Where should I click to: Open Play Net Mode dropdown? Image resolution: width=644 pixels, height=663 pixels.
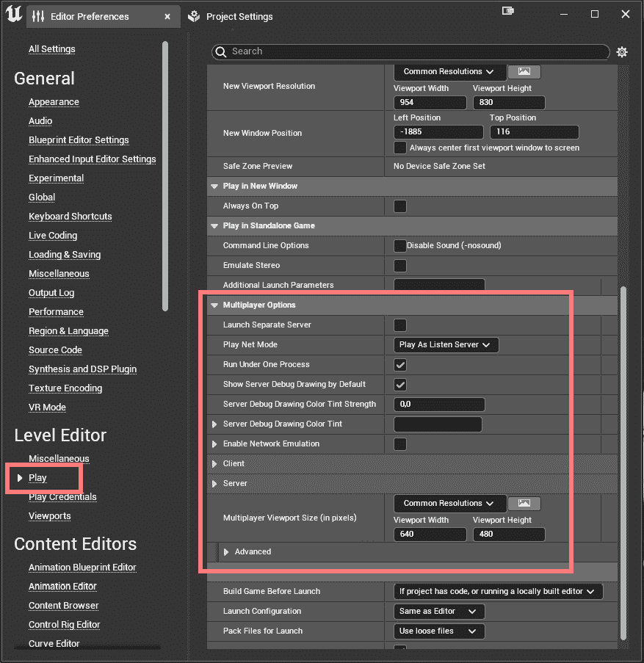(x=446, y=344)
